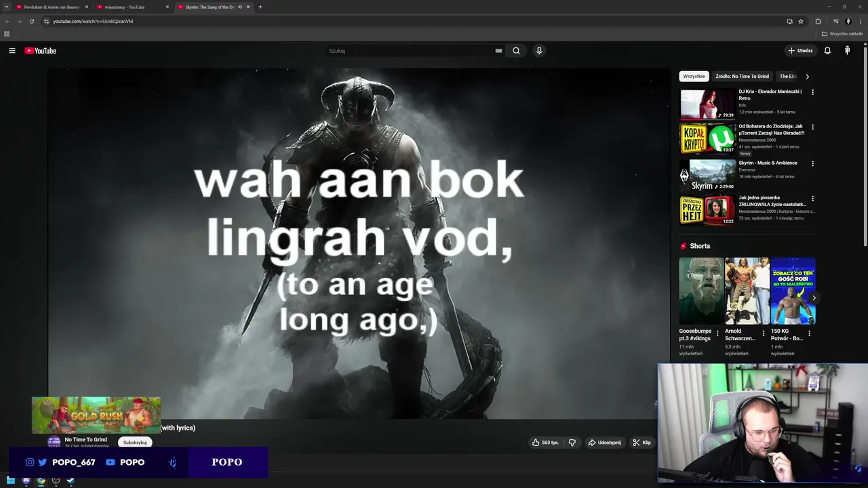Image resolution: width=868 pixels, height=488 pixels.
Task: Close the mięsożercy - YouTube tab
Action: click(x=167, y=7)
